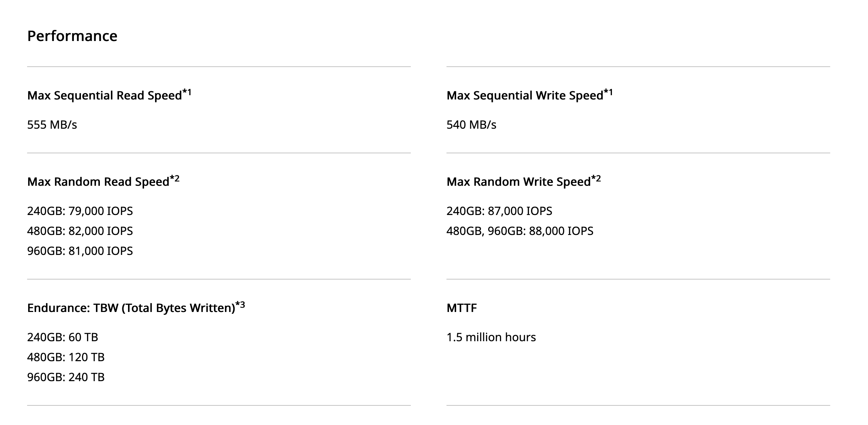This screenshot has height=425, width=868.
Task: Select the 480GB: 82,000 IOPS line
Action: (x=80, y=231)
